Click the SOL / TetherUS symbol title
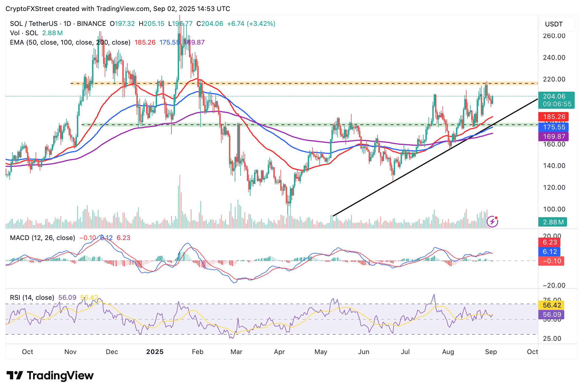 [x=34, y=24]
